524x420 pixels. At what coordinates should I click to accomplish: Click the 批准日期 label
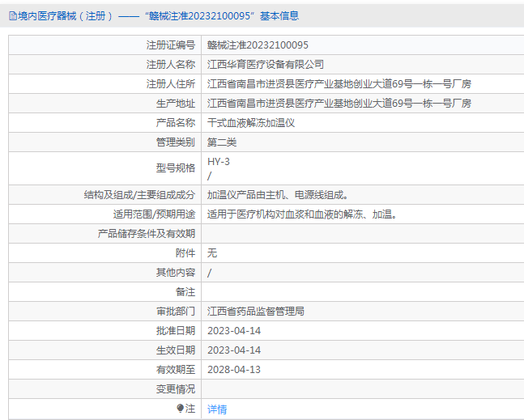[x=176, y=330]
